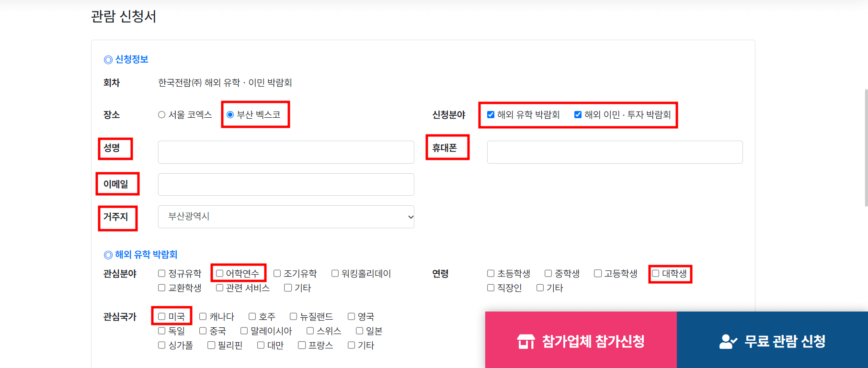Check the 일본 country checkbox
Image resolution: width=868 pixels, height=368 pixels.
[359, 330]
